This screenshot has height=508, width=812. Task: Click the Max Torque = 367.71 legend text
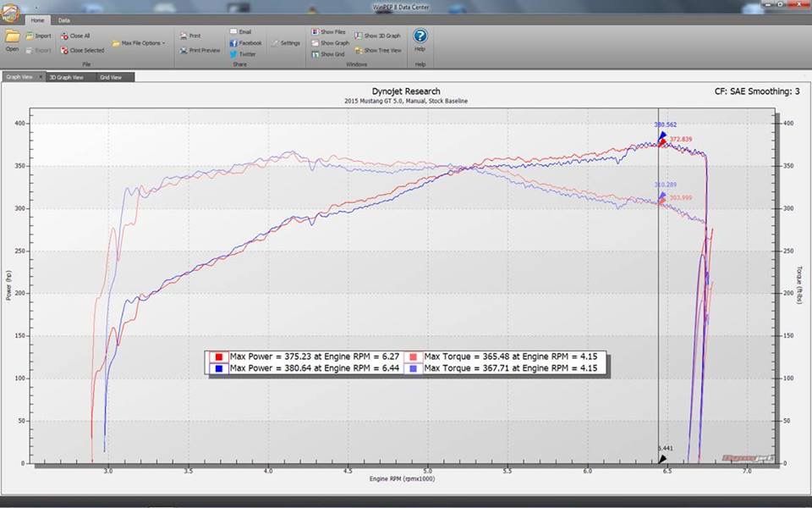(x=511, y=368)
